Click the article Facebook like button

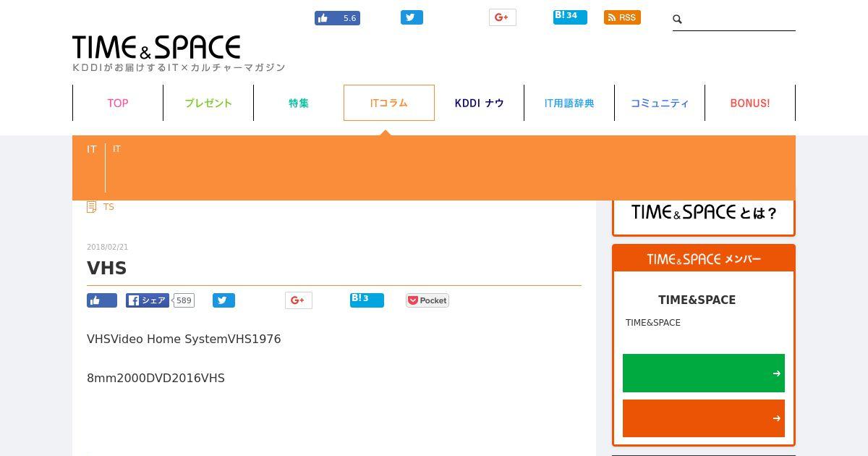point(102,300)
